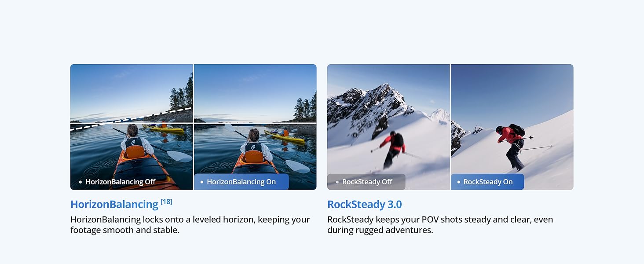Click the HorizonBalancing description text
The width and height of the screenshot is (644, 264).
pos(190,224)
